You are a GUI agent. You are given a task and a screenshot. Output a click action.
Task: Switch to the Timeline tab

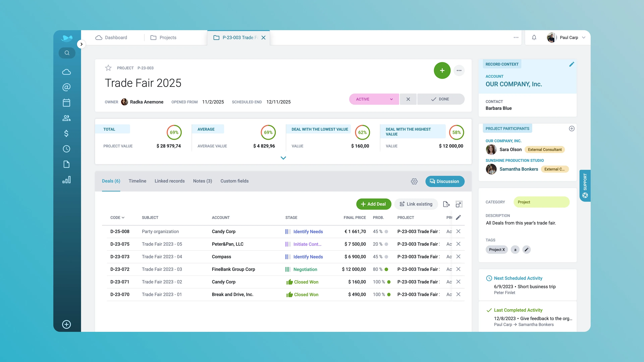[138, 181]
